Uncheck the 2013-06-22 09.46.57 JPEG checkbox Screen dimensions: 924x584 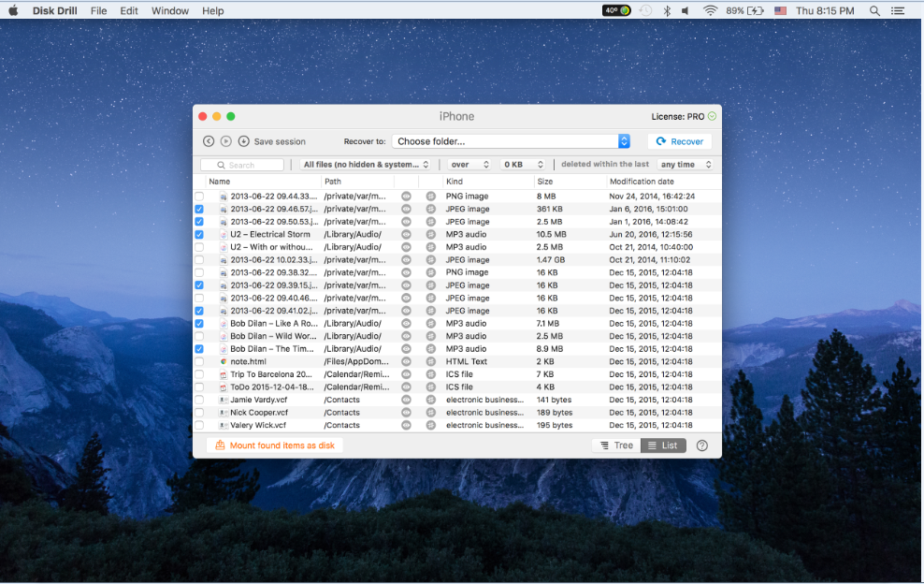(x=199, y=210)
